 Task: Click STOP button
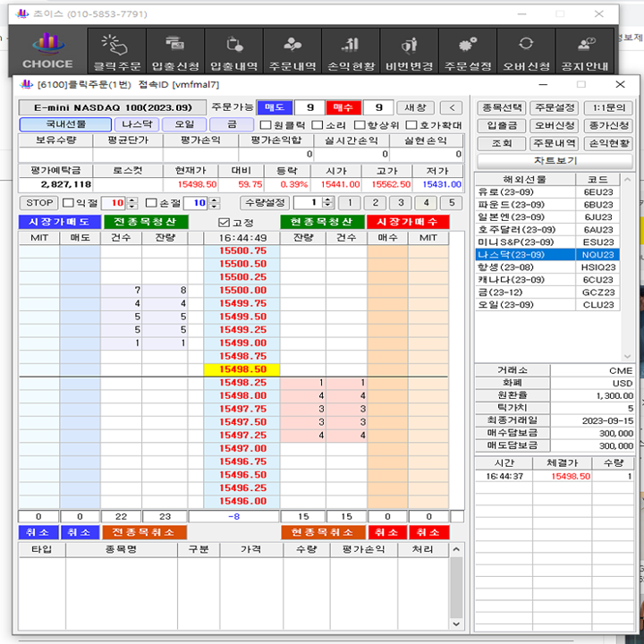tap(39, 203)
